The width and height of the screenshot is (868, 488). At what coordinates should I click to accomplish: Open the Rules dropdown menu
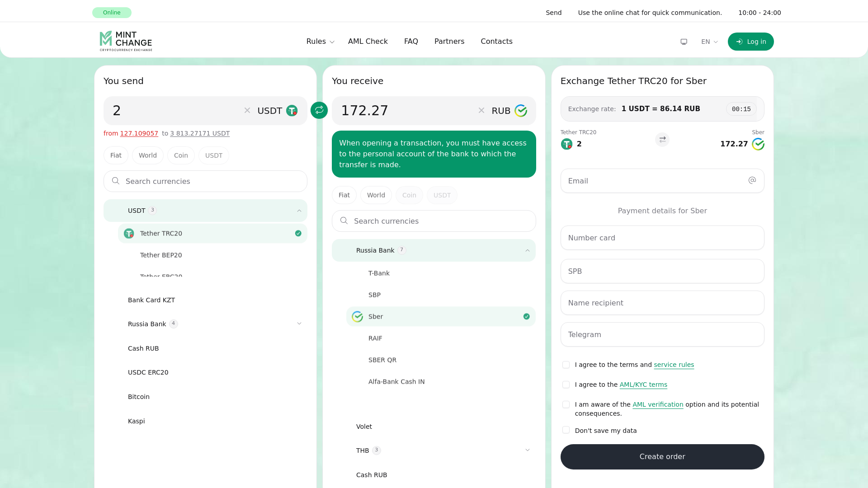(x=320, y=42)
